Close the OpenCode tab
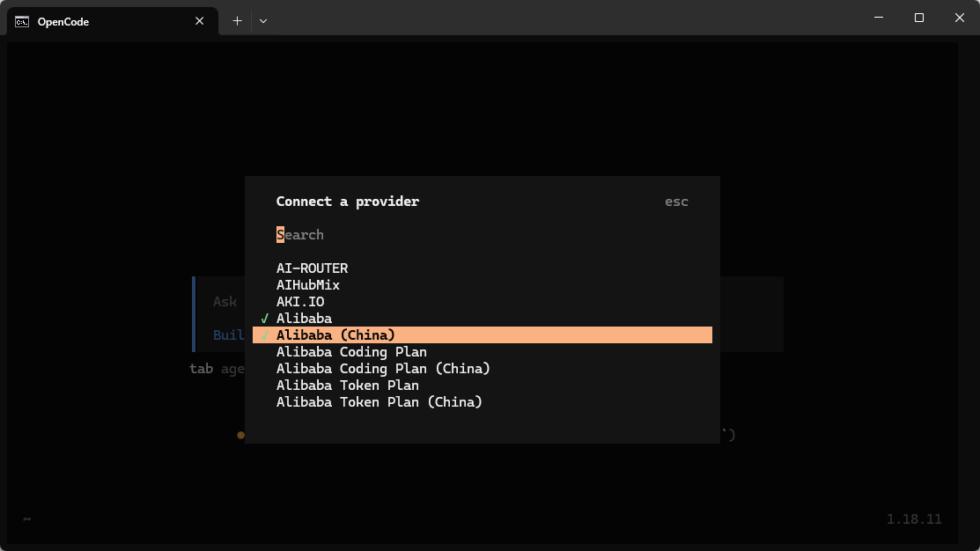This screenshot has width=980, height=551. [x=199, y=21]
